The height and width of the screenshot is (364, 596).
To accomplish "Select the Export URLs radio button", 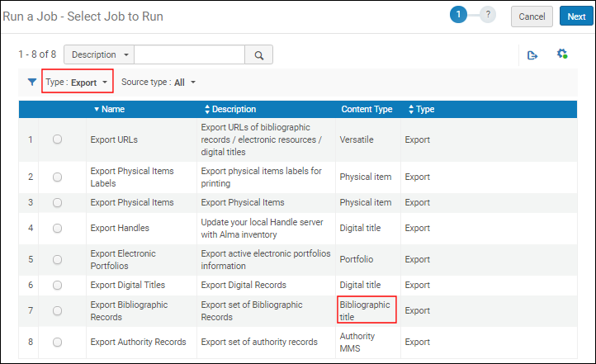I will (x=57, y=139).
